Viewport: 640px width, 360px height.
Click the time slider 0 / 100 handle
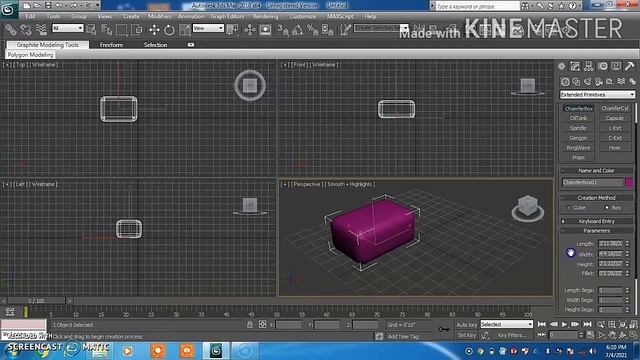[36, 301]
